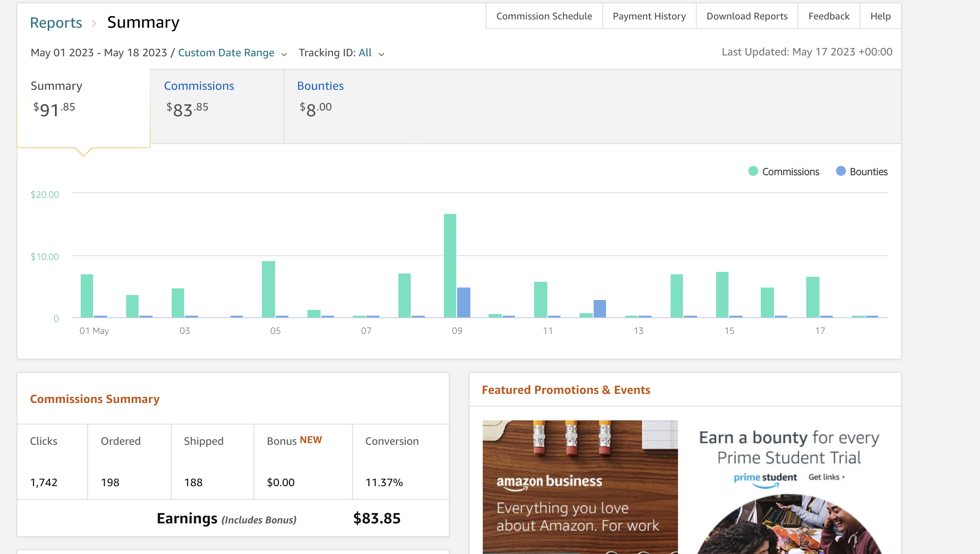
Task: Open Download Reports tab
Action: 747,16
